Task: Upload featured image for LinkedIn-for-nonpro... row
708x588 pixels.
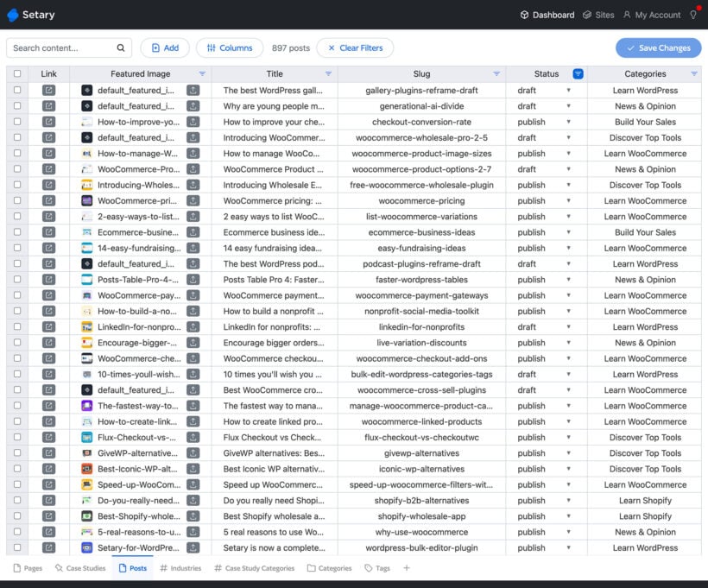Action: [193, 327]
